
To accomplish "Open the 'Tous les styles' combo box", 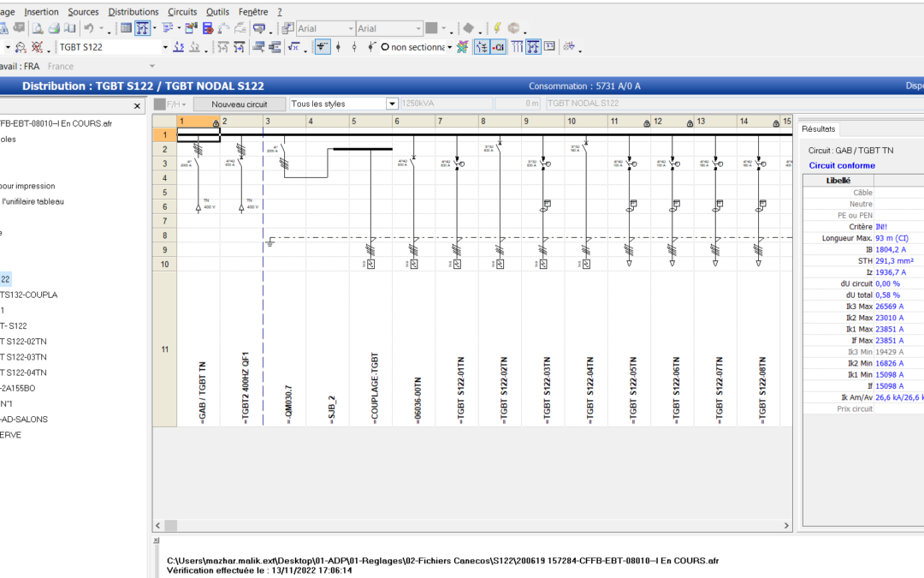I will (392, 104).
